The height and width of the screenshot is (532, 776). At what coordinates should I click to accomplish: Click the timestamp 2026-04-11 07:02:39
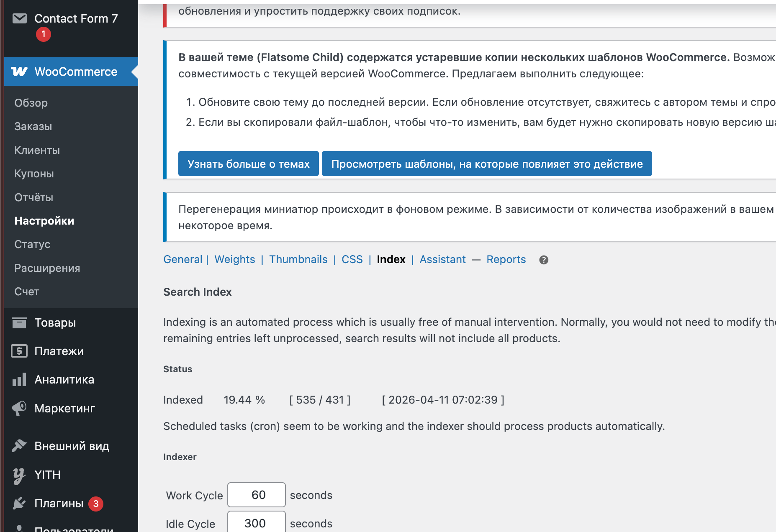click(443, 400)
